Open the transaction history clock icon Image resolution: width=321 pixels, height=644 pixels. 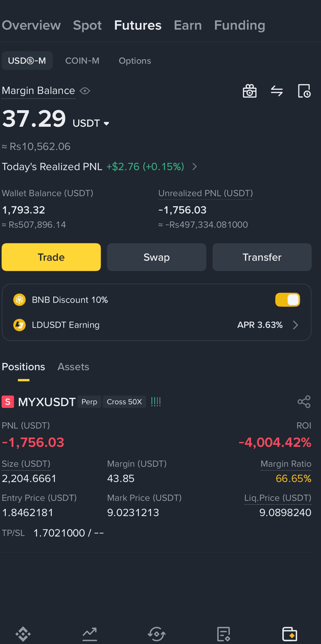pos(304,91)
